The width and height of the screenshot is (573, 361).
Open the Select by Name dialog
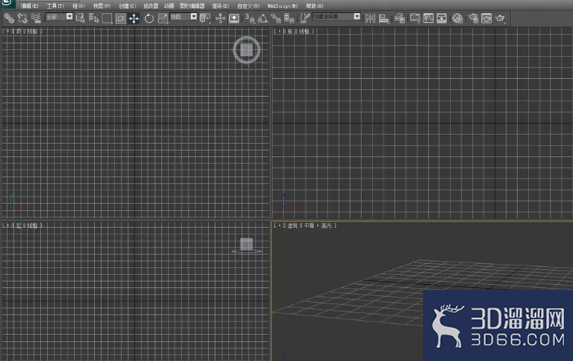(94, 18)
